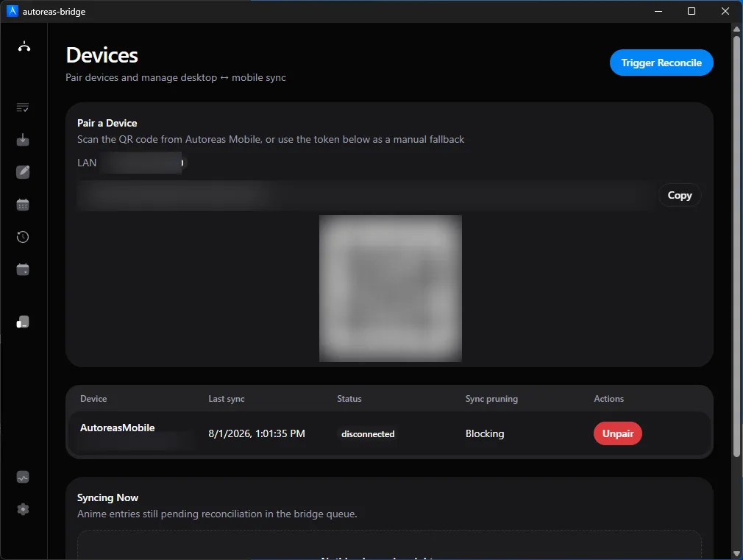Open the download tray sidebar icon
The image size is (743, 560).
coord(23,140)
